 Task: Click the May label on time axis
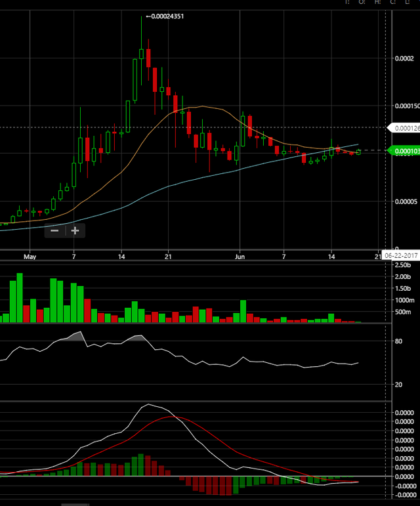point(30,257)
